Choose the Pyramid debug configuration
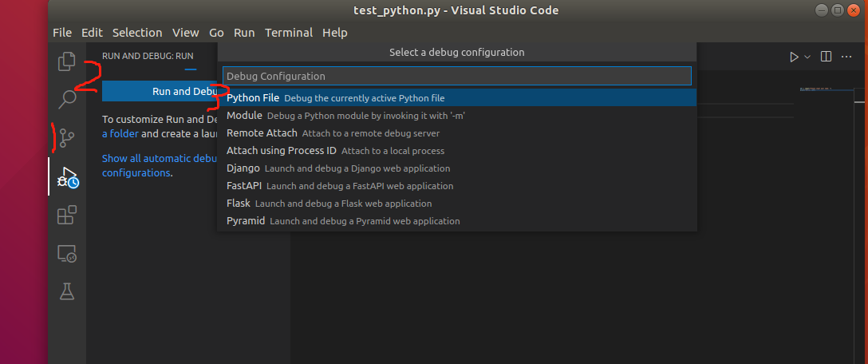 pyautogui.click(x=456, y=221)
